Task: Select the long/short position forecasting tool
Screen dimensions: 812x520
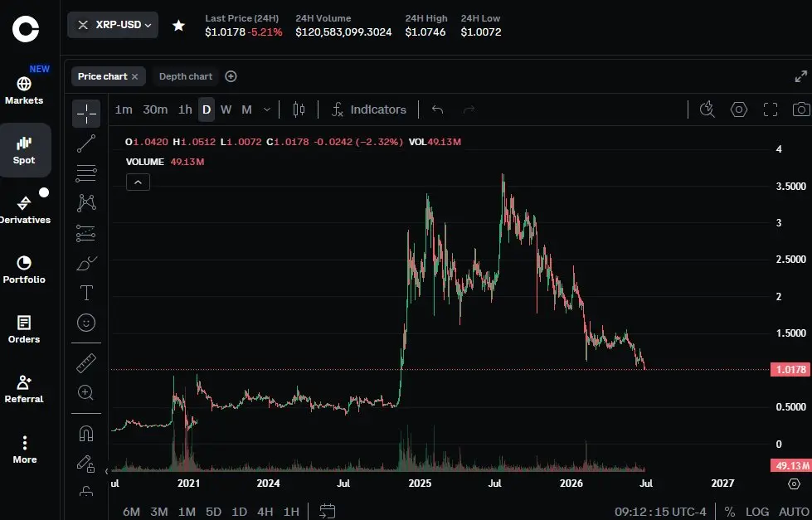Action: click(86, 233)
